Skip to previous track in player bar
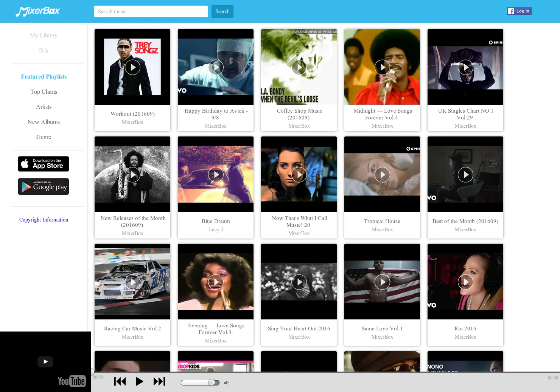The image size is (560, 392). click(120, 381)
